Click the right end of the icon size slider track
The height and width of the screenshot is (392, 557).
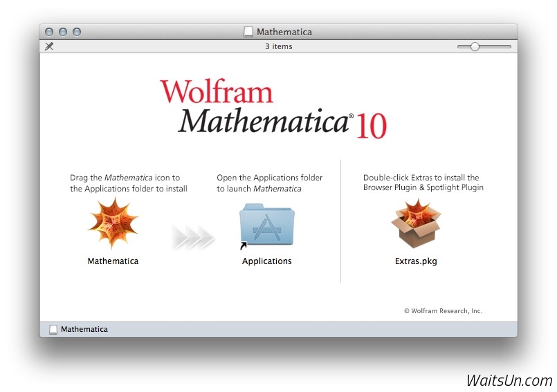[509, 46]
